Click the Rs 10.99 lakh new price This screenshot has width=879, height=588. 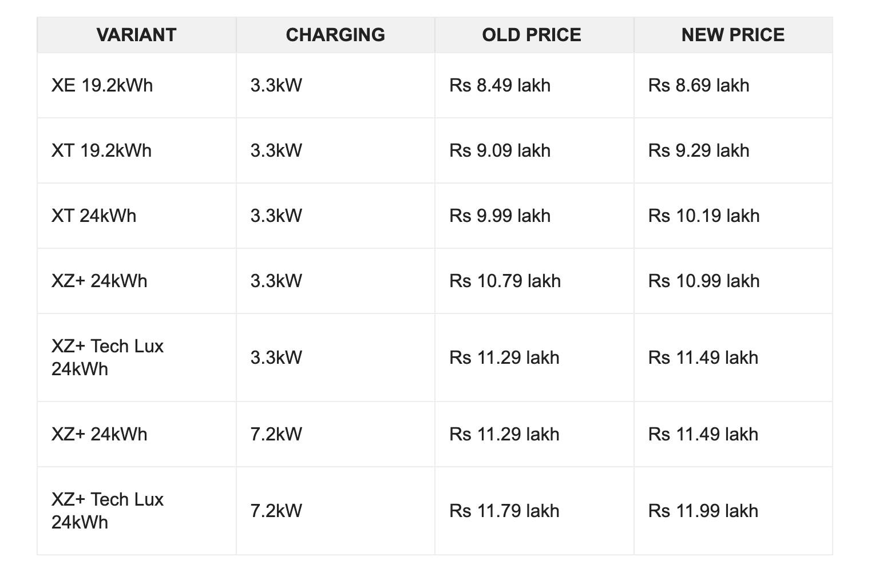point(704,281)
